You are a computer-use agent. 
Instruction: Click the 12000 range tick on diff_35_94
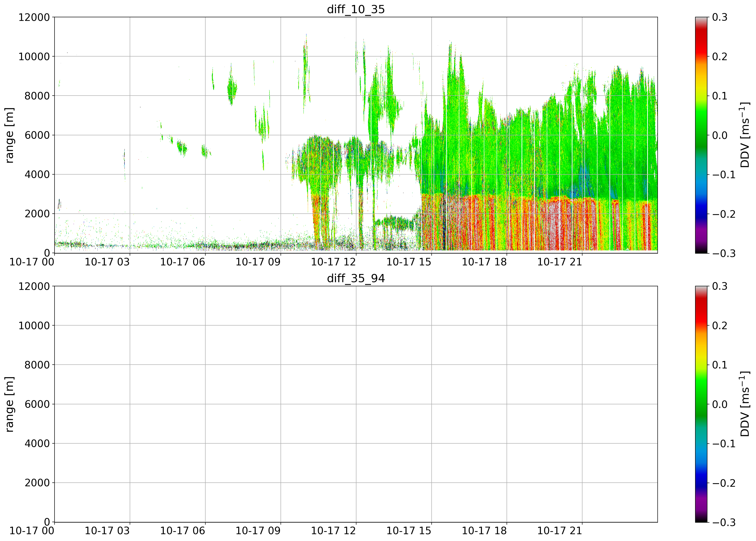click(x=34, y=287)
